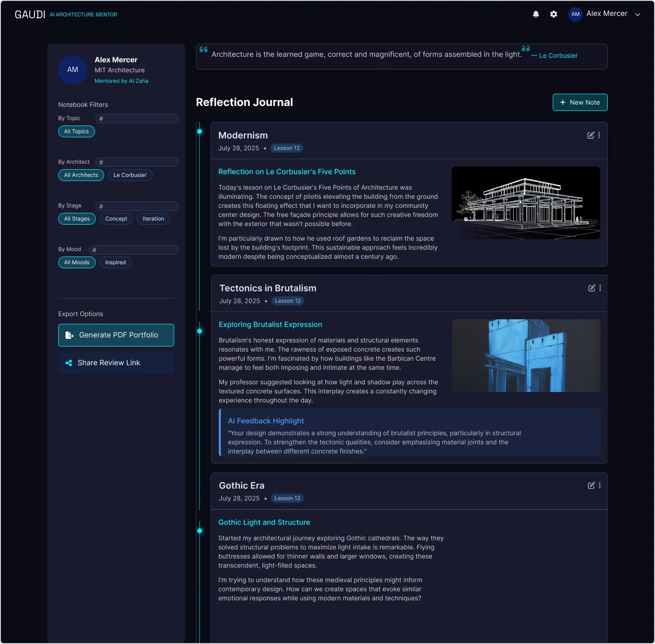Expand the Alex Mercer account chevron
Screen dimensions: 655x644
[x=638, y=15]
